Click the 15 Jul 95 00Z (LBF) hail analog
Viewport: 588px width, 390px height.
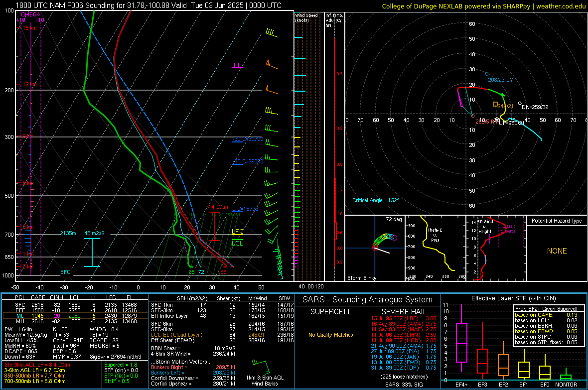tap(404, 318)
